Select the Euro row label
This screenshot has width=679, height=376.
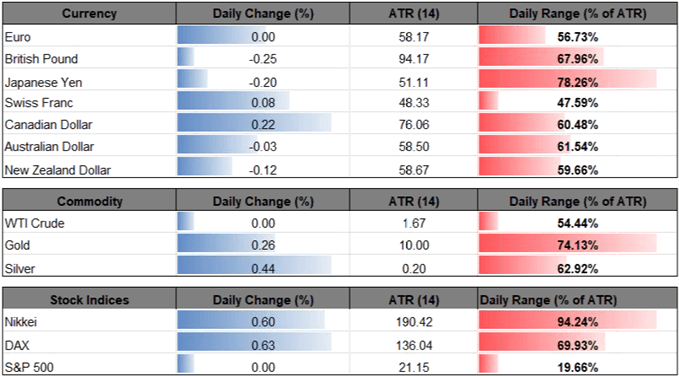coord(18,37)
